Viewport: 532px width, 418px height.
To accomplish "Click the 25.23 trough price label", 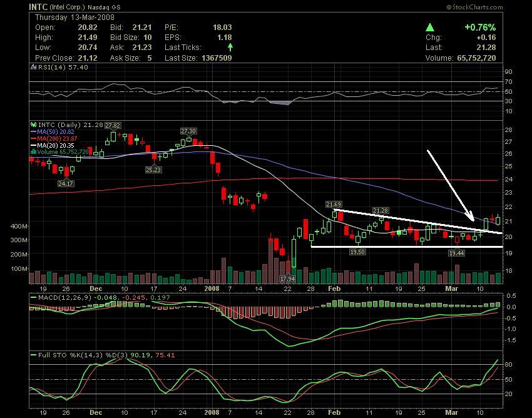I will point(153,170).
